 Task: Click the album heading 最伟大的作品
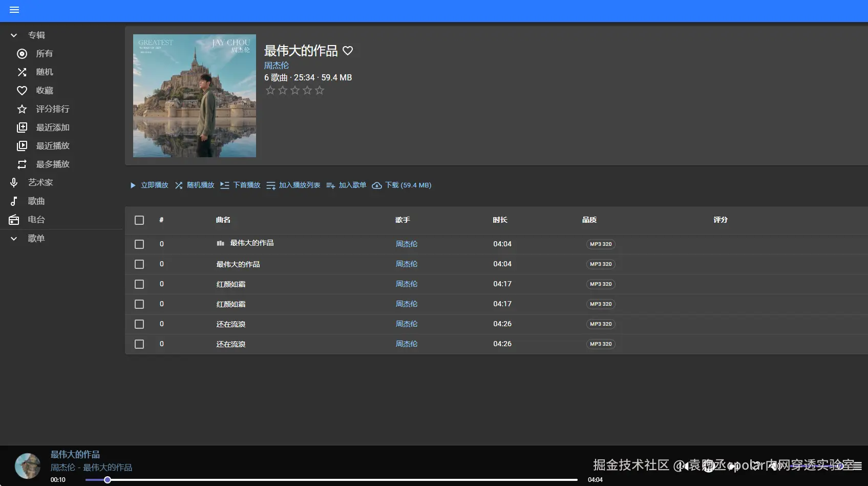point(301,51)
